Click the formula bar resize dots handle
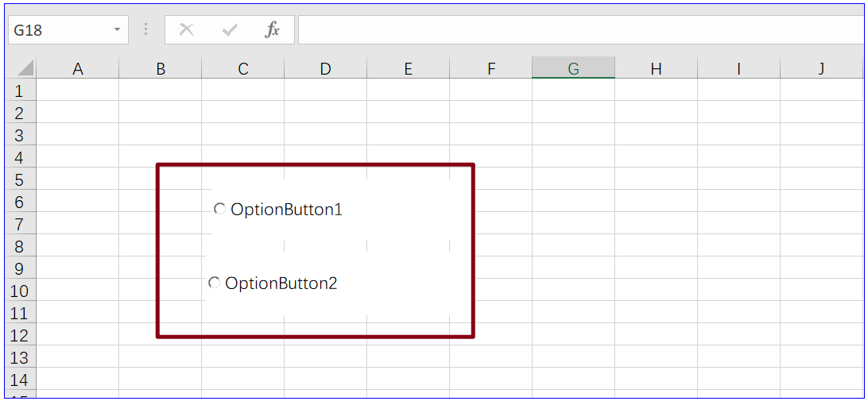The image size is (868, 401). pyautogui.click(x=145, y=30)
